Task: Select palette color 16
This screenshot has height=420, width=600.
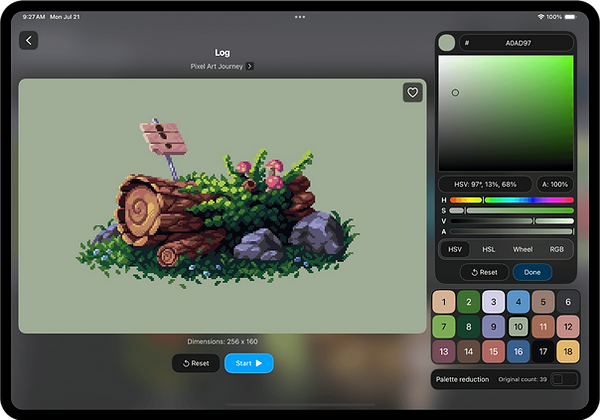Action: (518, 352)
